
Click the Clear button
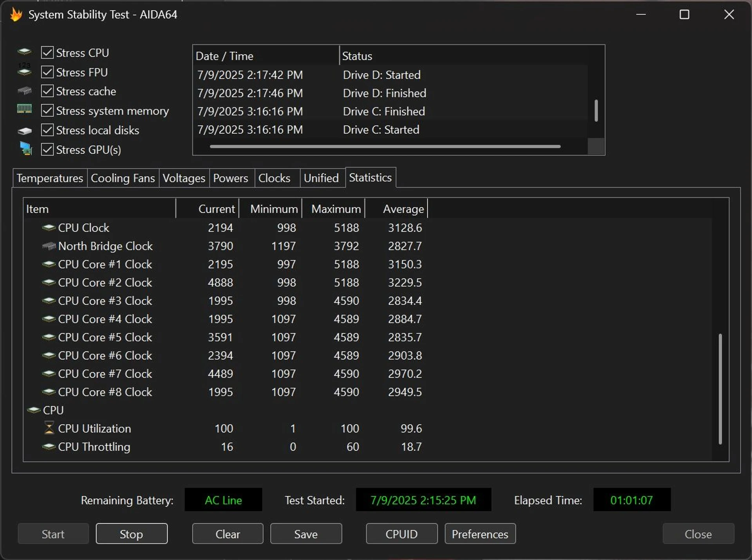228,534
